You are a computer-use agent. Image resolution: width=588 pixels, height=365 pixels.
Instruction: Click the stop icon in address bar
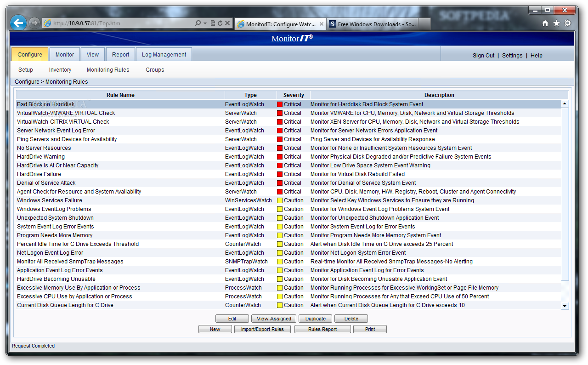point(227,23)
